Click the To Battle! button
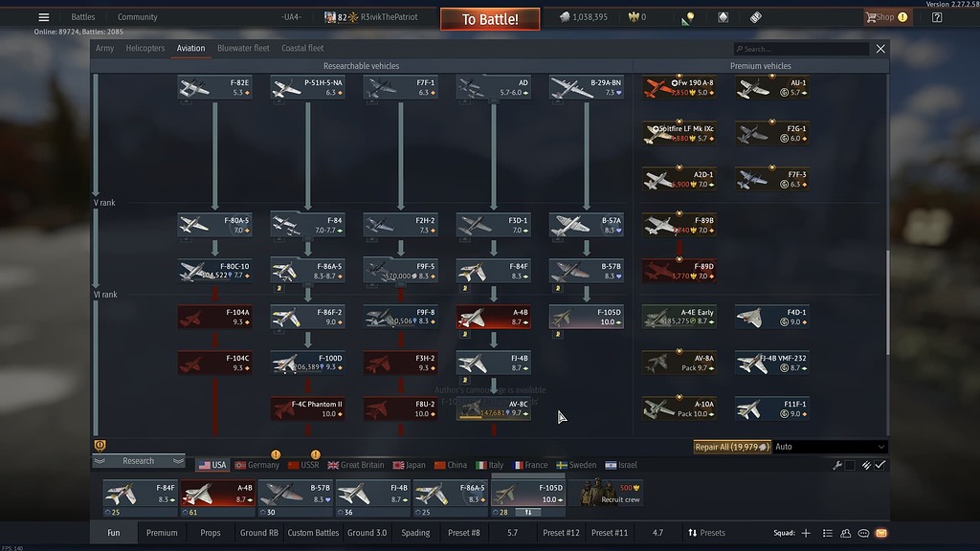The width and height of the screenshot is (980, 551). [489, 18]
